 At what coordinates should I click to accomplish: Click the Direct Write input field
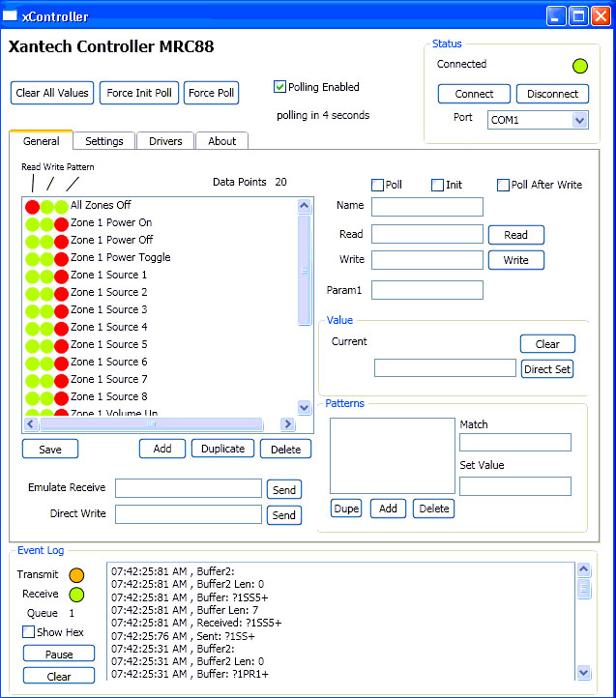(189, 514)
